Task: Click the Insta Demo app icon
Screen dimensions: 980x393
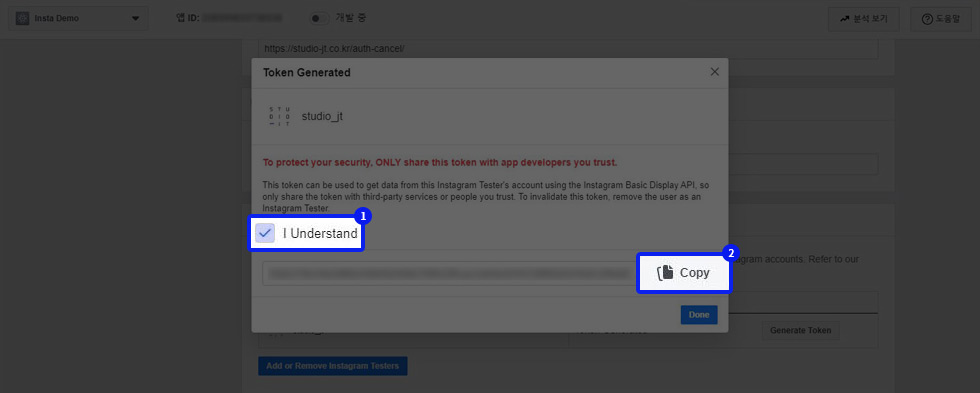Action: 22,19
